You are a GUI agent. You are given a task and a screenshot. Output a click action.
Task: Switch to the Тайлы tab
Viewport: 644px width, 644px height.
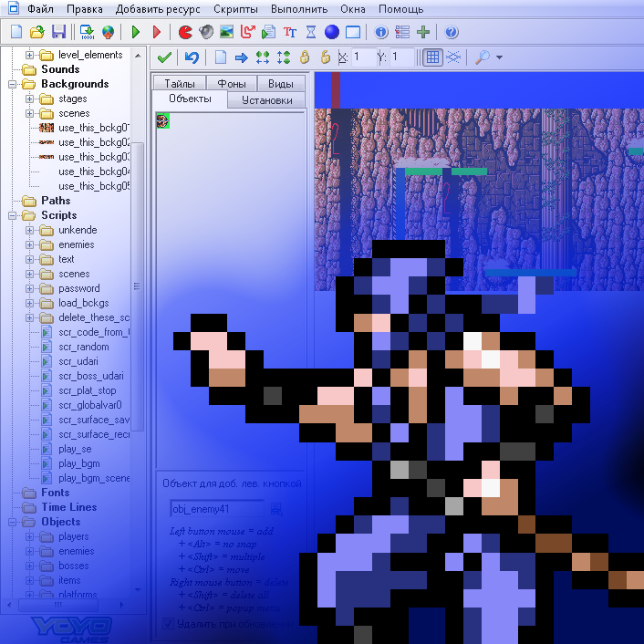click(x=180, y=84)
